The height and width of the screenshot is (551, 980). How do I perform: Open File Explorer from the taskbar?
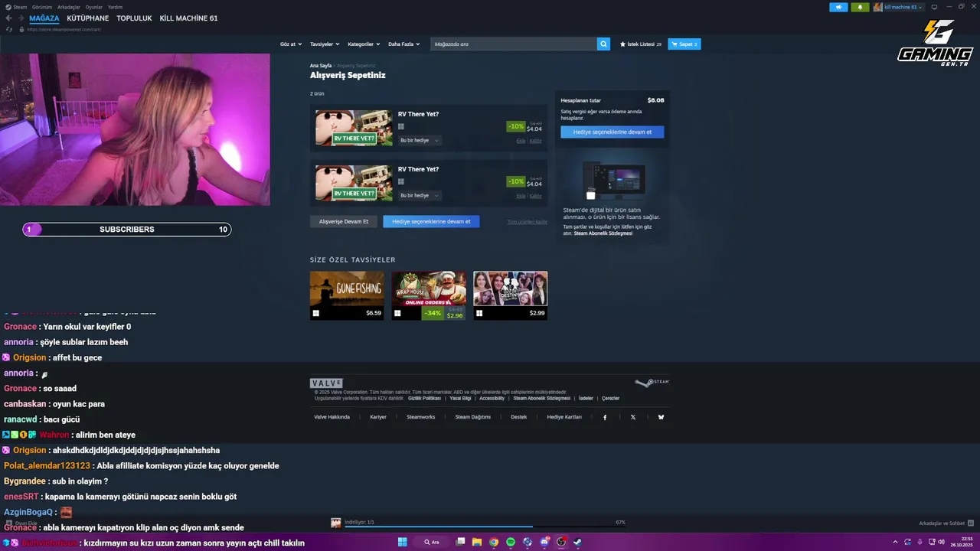point(477,542)
